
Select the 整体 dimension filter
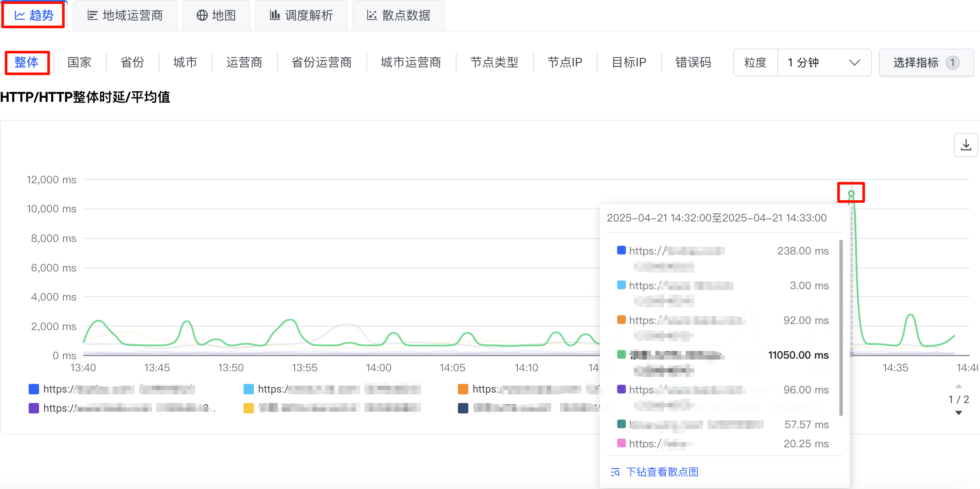27,63
